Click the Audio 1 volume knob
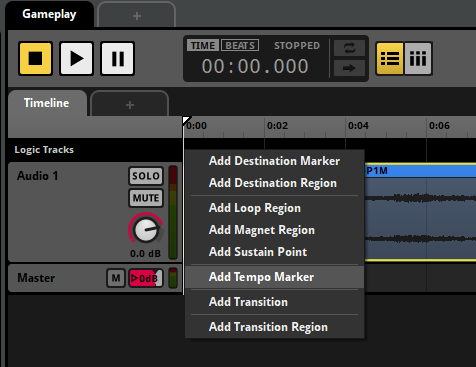The width and height of the screenshot is (476, 367). click(x=146, y=230)
